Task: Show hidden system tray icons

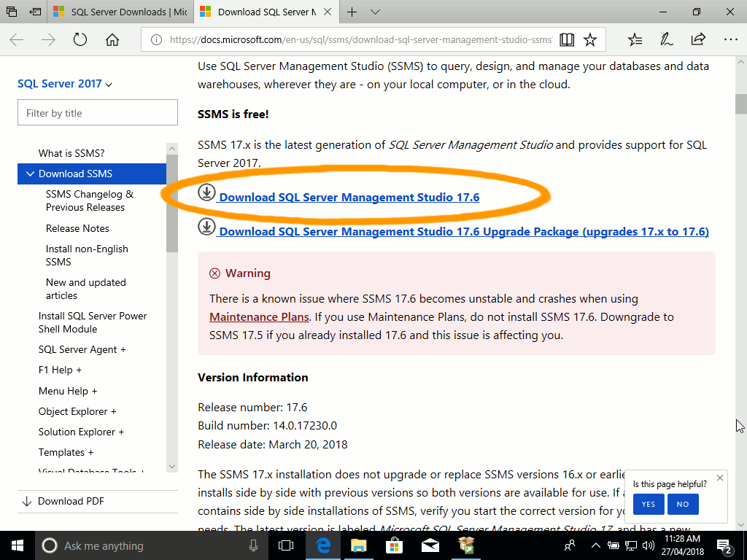Action: tap(595, 545)
